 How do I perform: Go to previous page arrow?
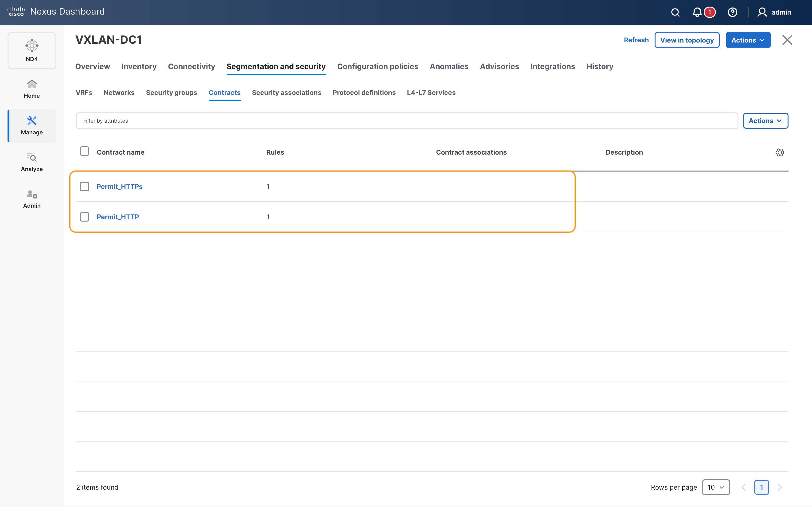(743, 487)
